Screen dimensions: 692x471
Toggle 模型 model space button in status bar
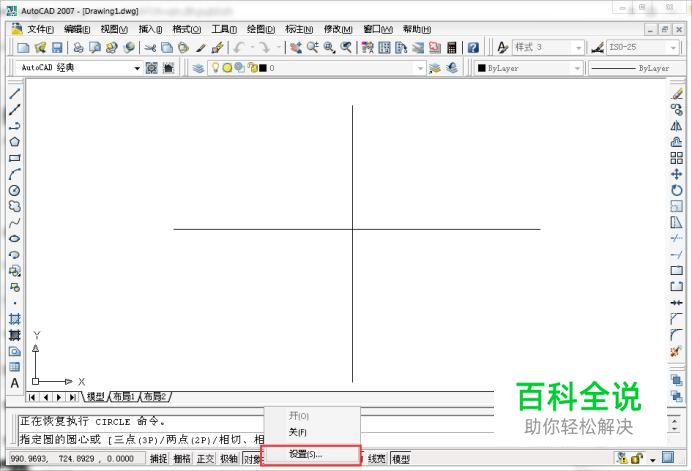click(x=401, y=459)
